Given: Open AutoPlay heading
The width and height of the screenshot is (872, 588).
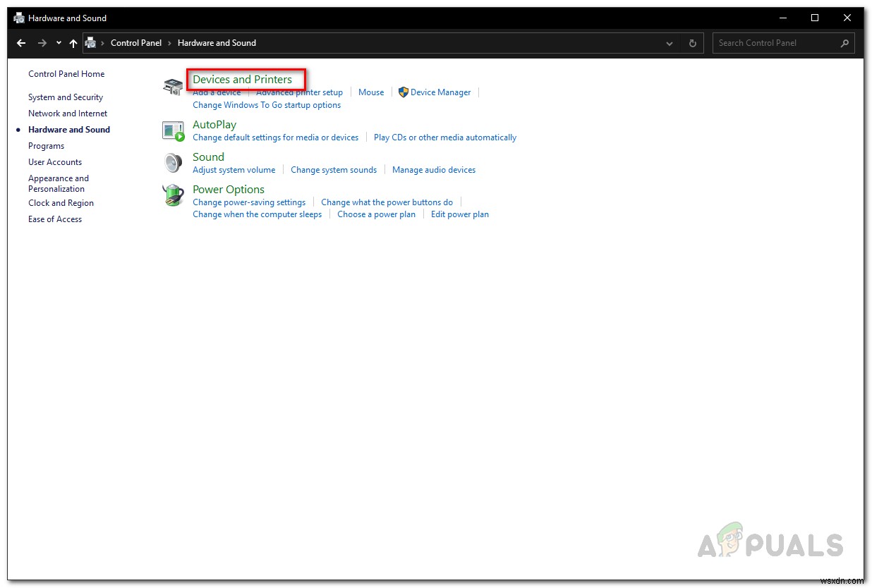Looking at the screenshot, I should click(x=214, y=125).
